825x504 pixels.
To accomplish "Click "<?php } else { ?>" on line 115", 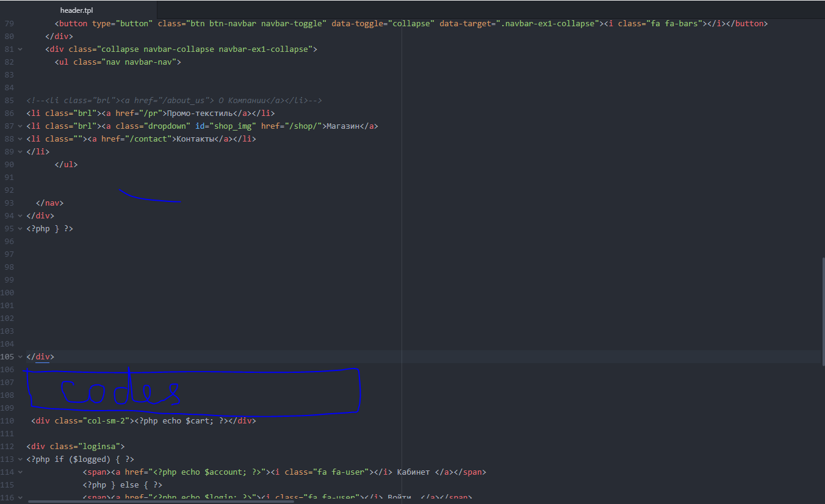I will (123, 484).
